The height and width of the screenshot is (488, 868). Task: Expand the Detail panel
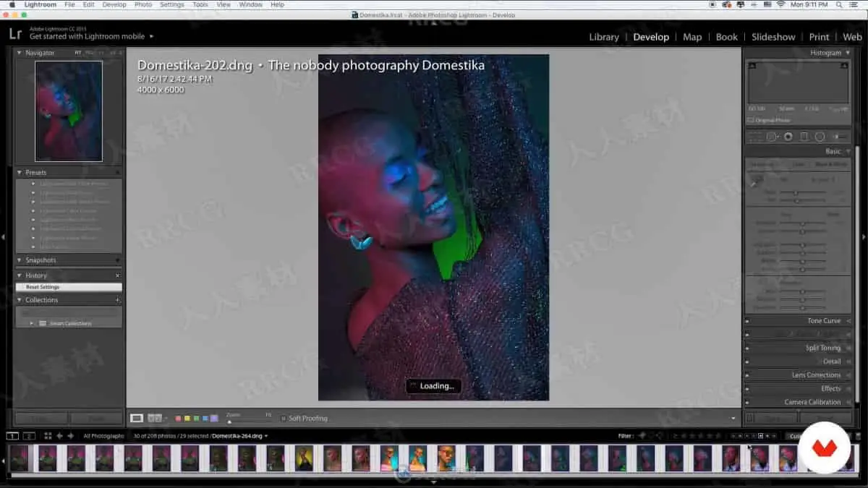point(848,361)
